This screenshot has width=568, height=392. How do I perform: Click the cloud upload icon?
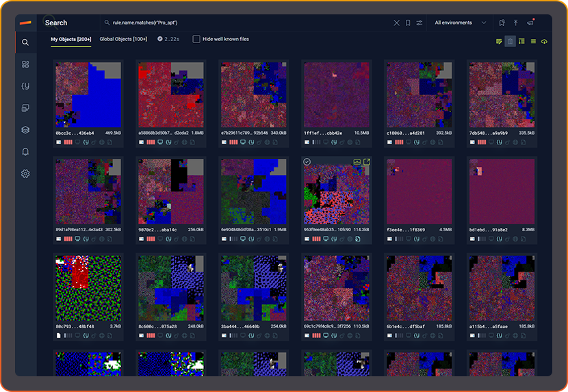click(544, 41)
